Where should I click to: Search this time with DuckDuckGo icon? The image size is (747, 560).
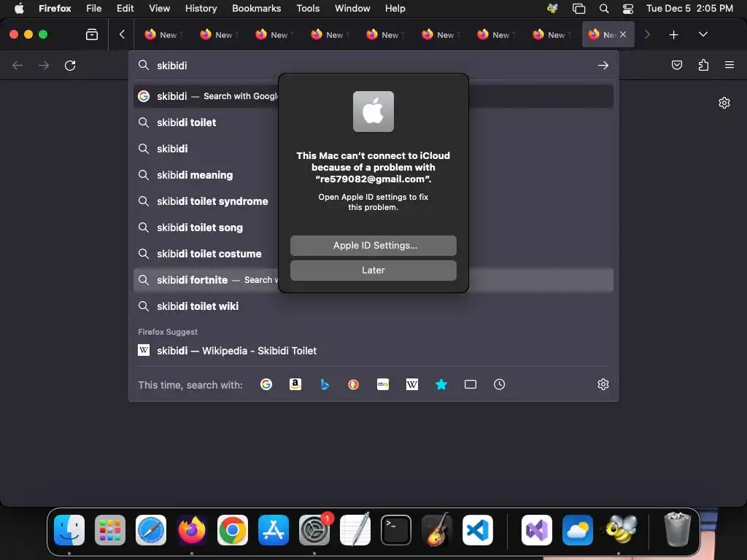click(354, 384)
